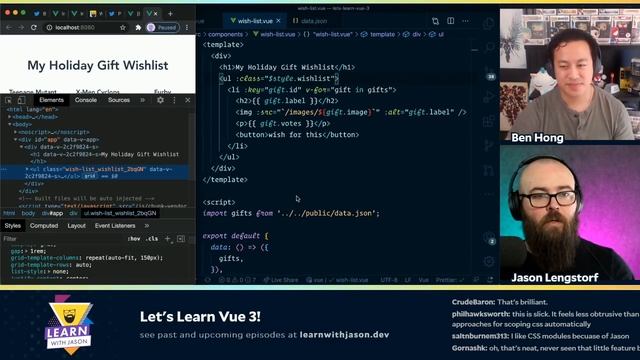
Task: Toggle the .cls class editor
Action: tap(152, 239)
